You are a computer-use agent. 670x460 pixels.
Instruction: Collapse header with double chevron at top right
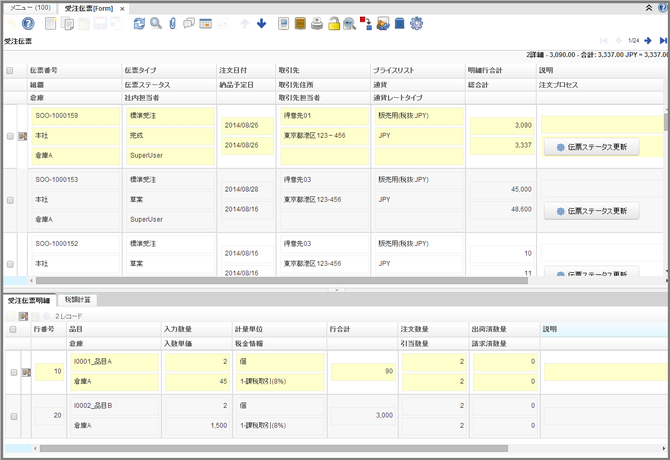pyautogui.click(x=649, y=8)
